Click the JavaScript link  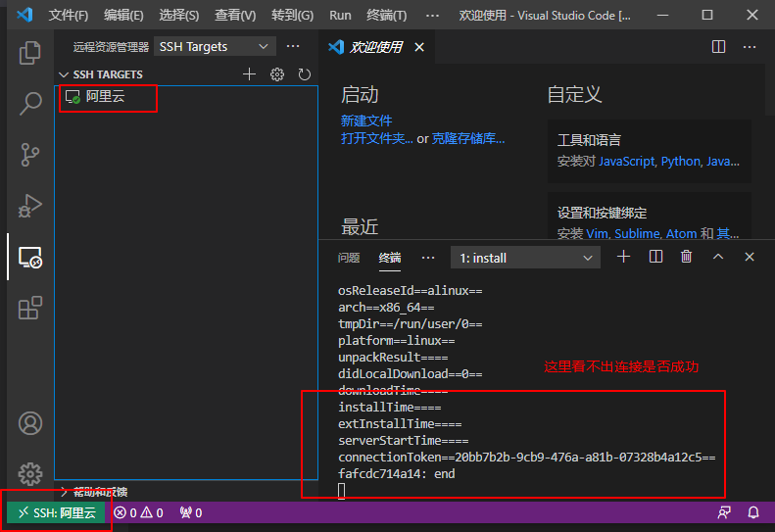point(627,162)
